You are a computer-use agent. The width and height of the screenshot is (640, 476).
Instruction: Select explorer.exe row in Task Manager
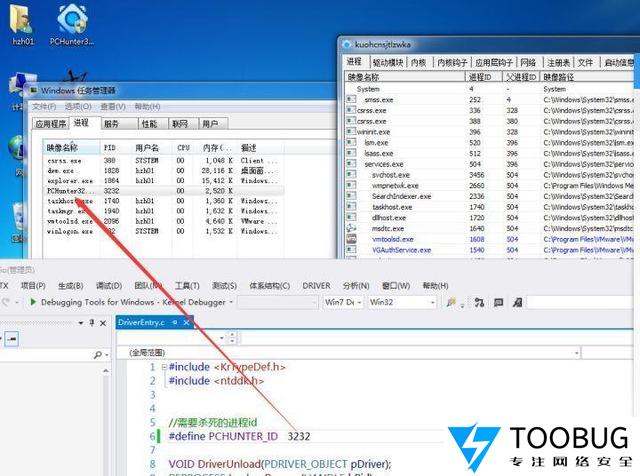pos(162,180)
